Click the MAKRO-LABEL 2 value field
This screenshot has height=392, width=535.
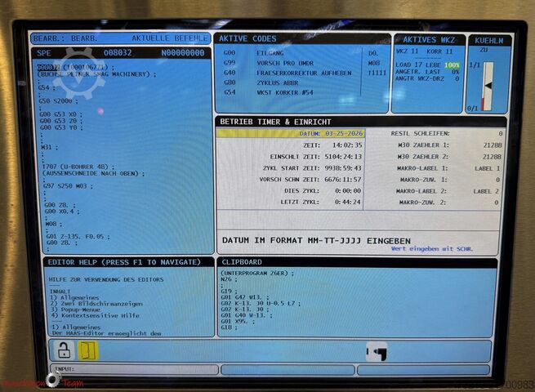pos(486,191)
